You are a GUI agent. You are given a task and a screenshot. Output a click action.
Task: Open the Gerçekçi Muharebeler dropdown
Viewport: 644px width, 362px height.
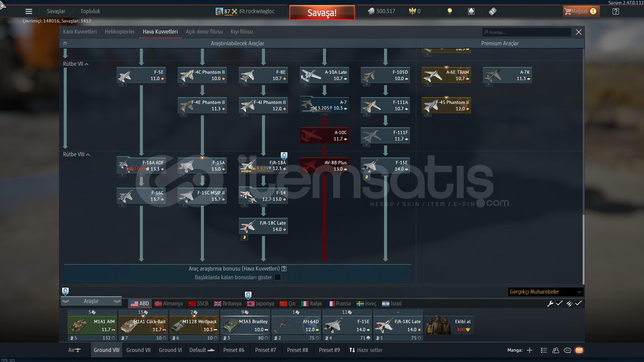[x=546, y=292]
